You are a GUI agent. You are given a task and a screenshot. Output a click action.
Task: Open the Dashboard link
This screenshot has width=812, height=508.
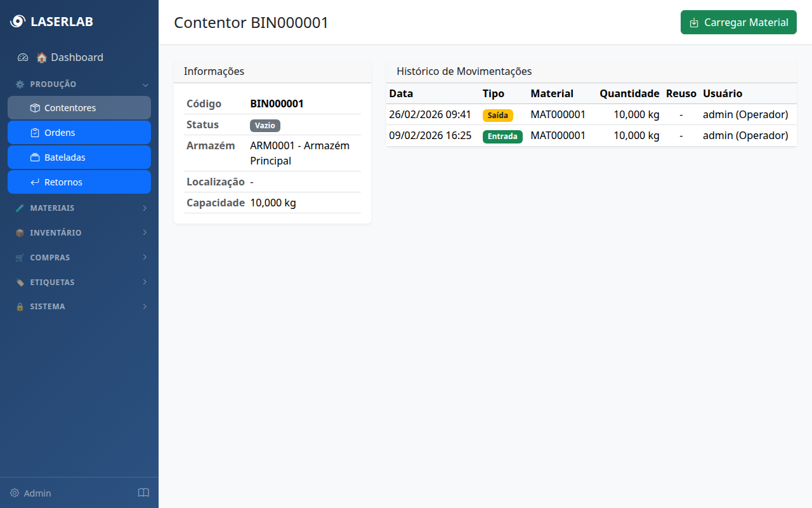[77, 57]
